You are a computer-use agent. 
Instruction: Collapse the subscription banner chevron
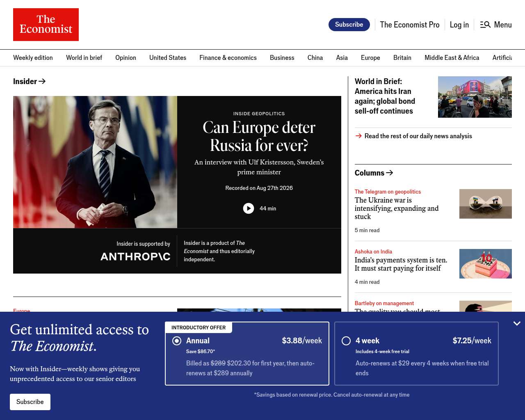point(517,324)
